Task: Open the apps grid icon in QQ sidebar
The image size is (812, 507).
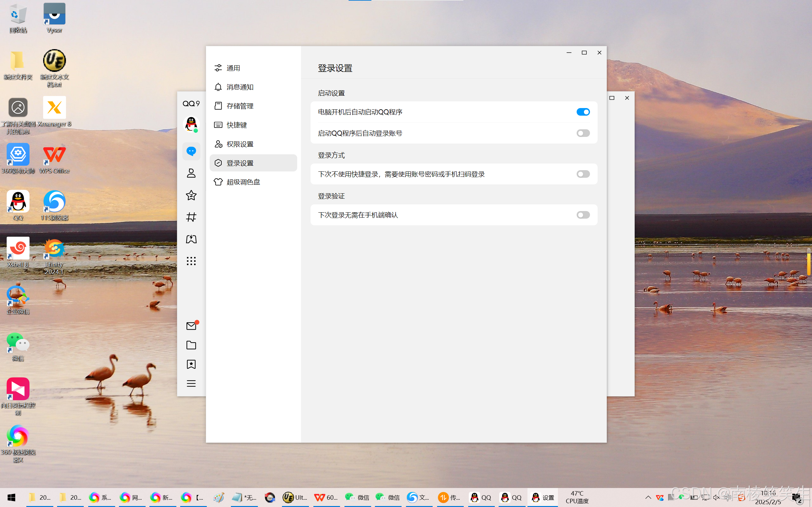Action: (x=191, y=261)
